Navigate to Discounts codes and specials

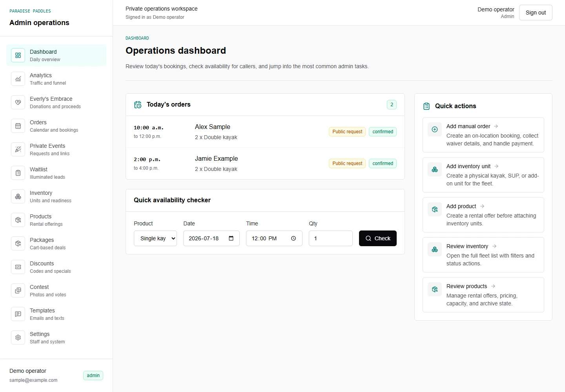coord(56,267)
